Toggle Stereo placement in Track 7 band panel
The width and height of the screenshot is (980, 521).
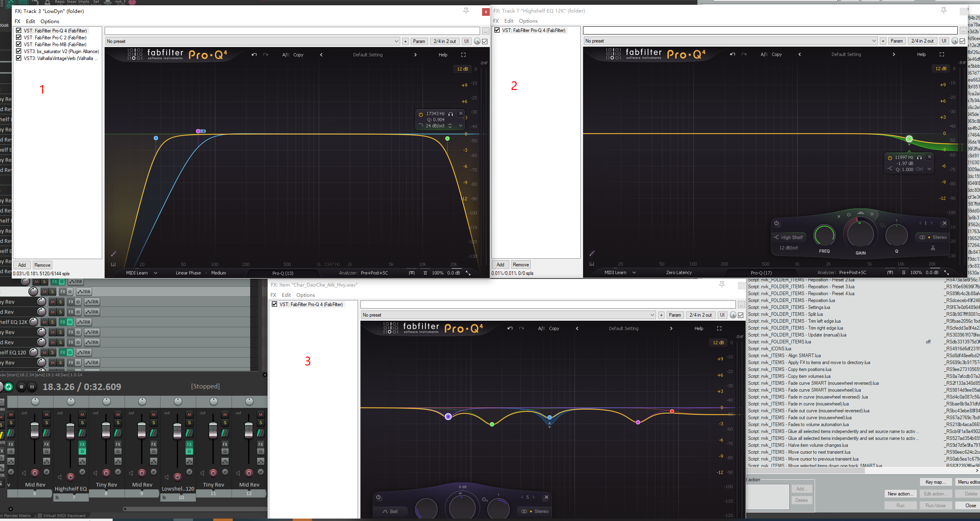click(x=933, y=238)
